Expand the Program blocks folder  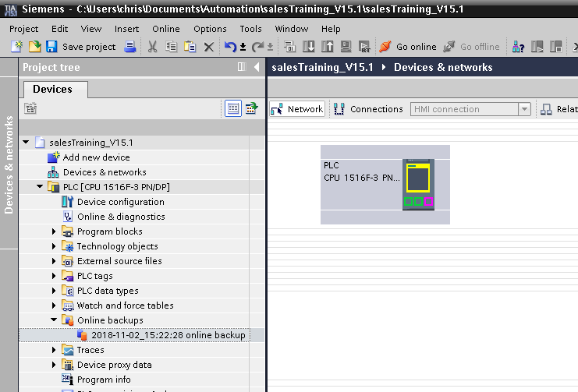[54, 231]
